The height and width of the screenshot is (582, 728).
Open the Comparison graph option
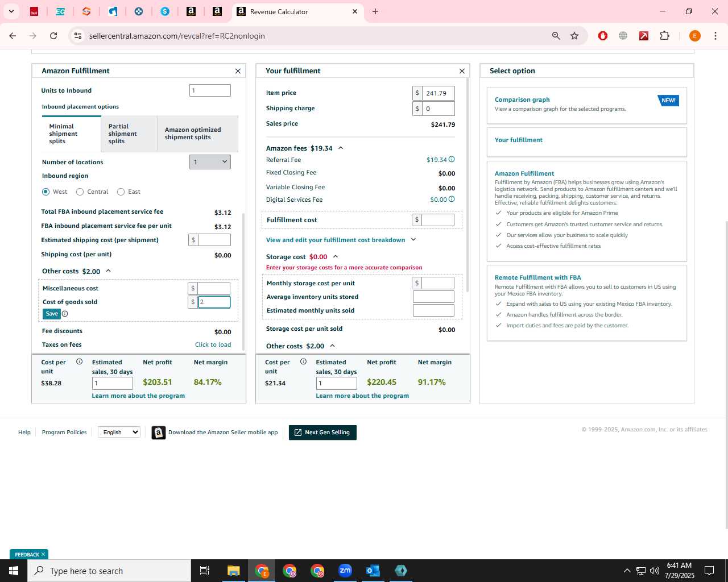pos(587,105)
